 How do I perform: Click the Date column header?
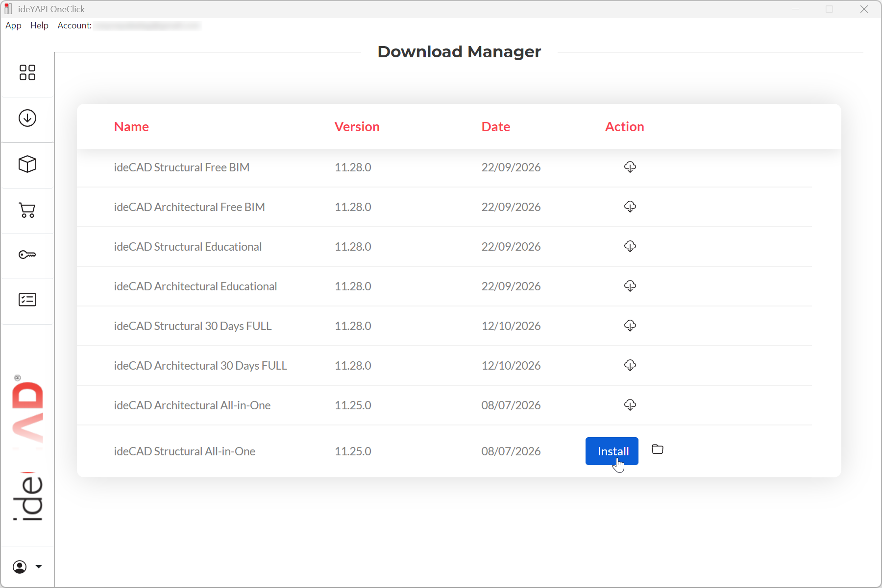coord(496,127)
